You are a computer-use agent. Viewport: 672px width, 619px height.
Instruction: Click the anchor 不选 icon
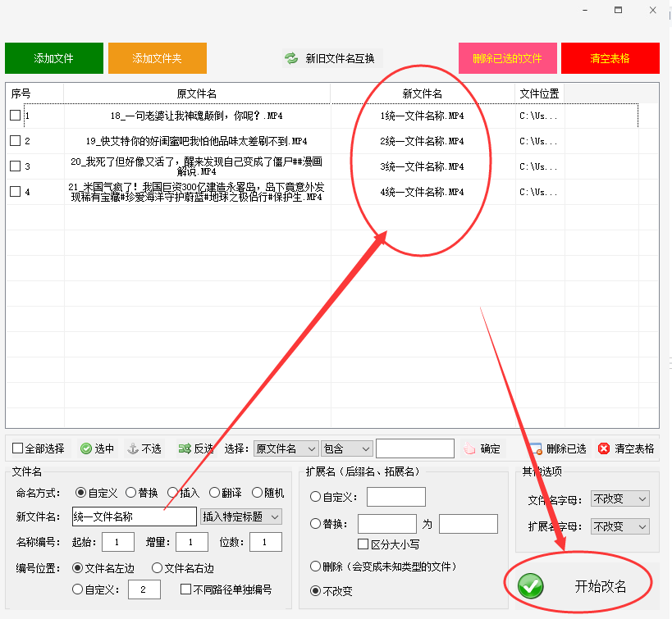click(133, 448)
